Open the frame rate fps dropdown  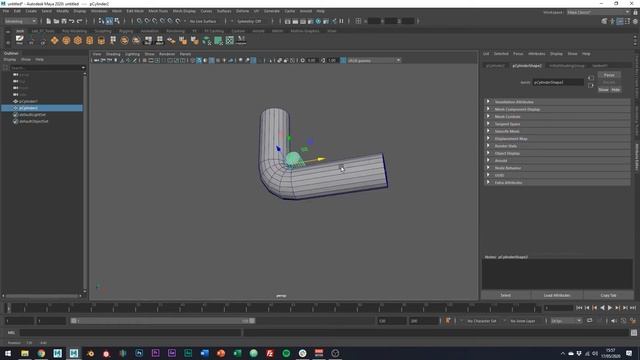pyautogui.click(x=566, y=321)
